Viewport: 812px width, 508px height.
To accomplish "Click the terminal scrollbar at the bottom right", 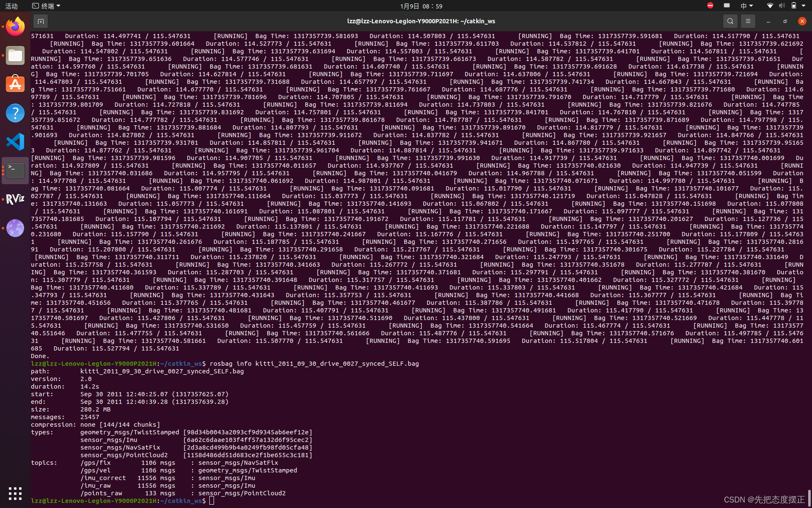I will pyautogui.click(x=809, y=497).
